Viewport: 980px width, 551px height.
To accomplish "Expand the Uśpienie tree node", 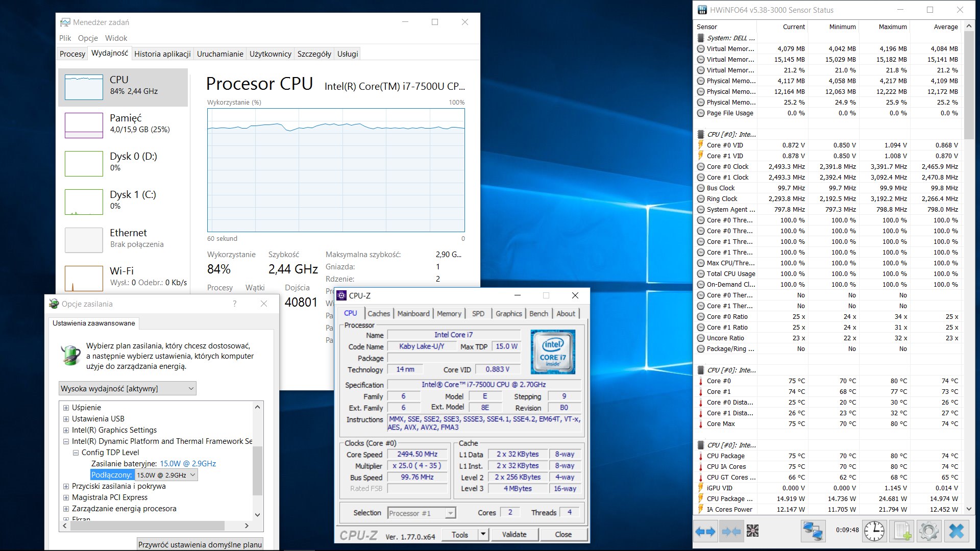I will click(66, 408).
